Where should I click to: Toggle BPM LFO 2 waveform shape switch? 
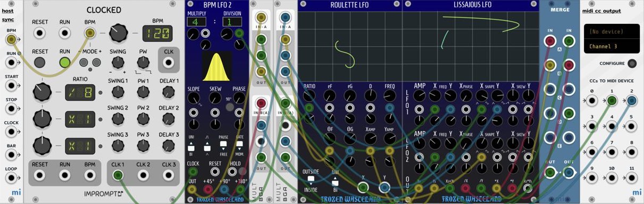click(x=208, y=146)
